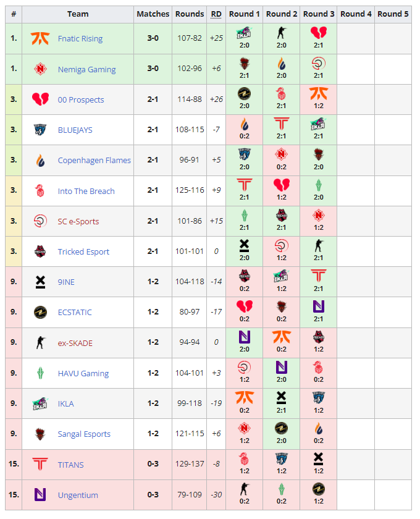Open the ex-SKADE team link

tap(75, 343)
